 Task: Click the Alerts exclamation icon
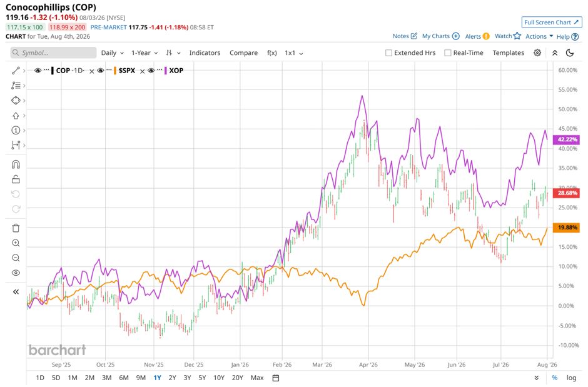tap(486, 36)
